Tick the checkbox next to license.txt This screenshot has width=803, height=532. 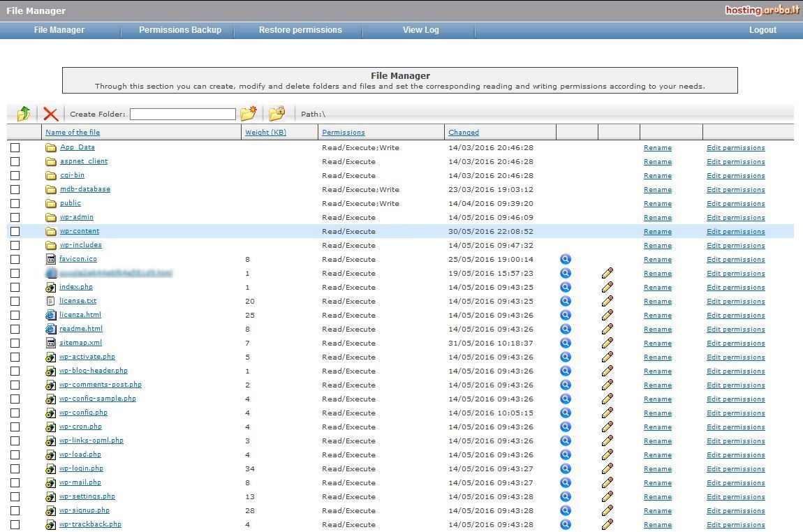[x=15, y=301]
